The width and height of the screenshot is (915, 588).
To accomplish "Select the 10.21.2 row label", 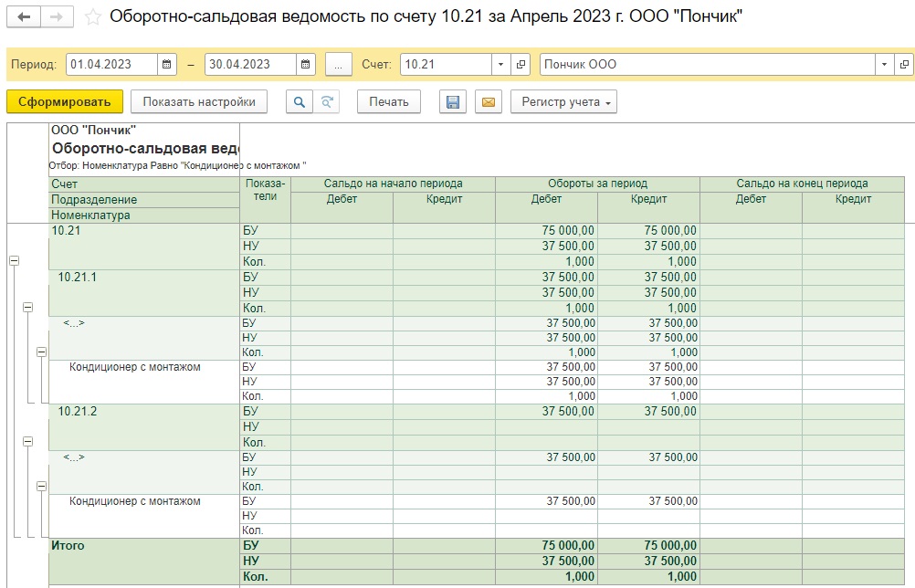I will 77,411.
